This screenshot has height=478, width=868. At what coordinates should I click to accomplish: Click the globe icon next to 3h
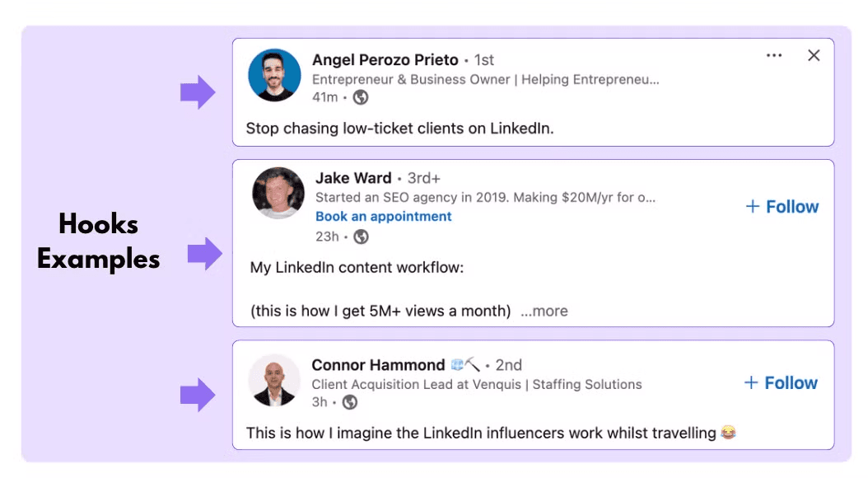click(x=350, y=402)
